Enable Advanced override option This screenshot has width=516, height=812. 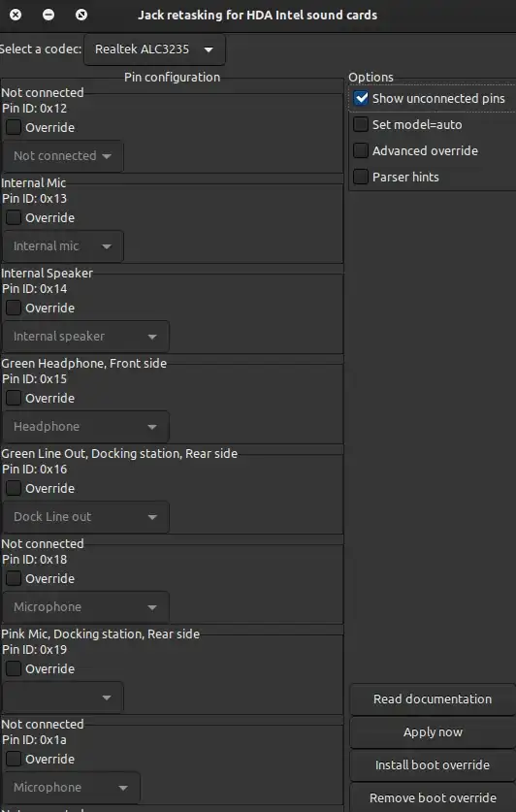pyautogui.click(x=361, y=150)
